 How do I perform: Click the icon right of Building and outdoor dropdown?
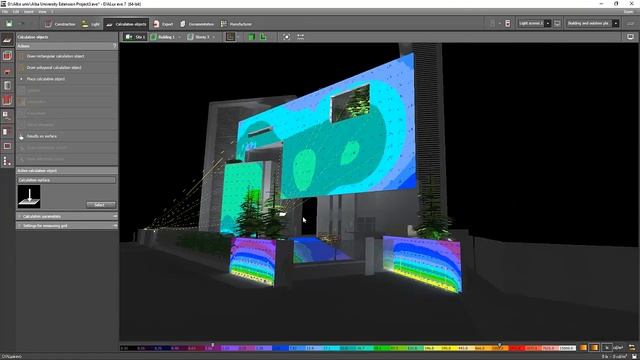pyautogui.click(x=631, y=24)
